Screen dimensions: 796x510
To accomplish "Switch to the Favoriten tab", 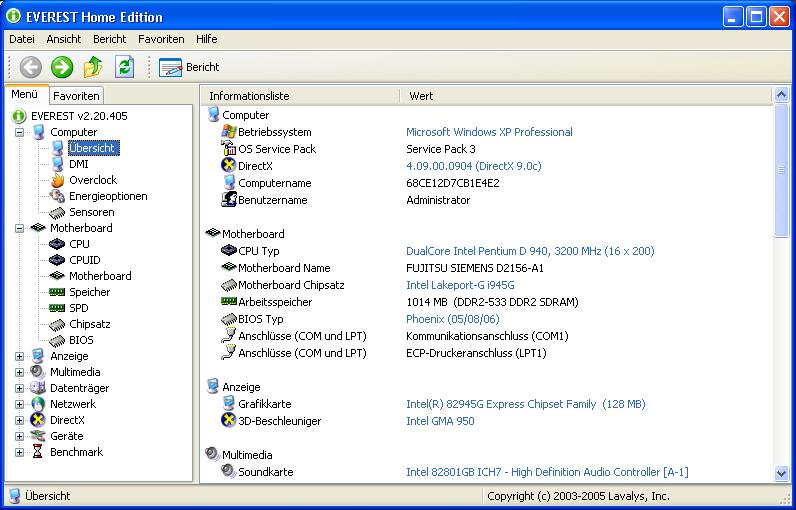I will (76, 96).
